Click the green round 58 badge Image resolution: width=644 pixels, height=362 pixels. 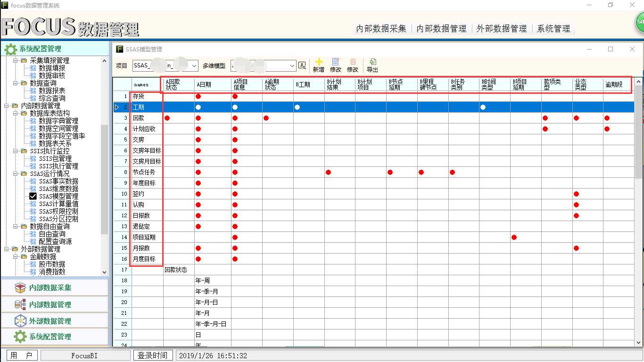640,22
